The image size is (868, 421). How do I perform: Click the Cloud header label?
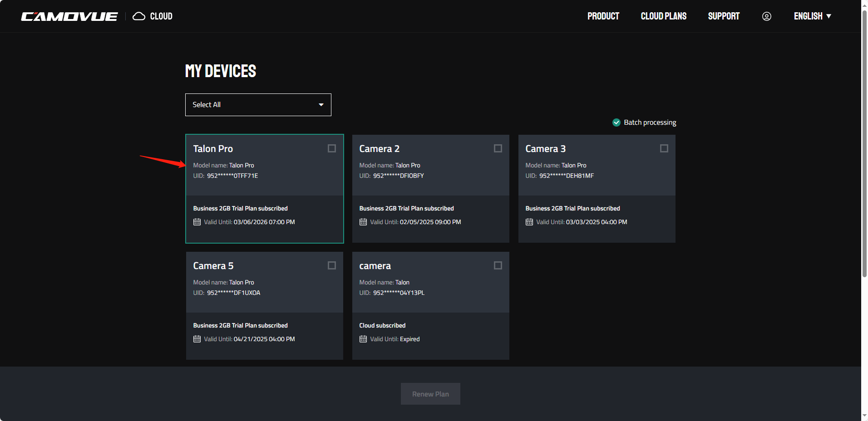pyautogui.click(x=161, y=16)
